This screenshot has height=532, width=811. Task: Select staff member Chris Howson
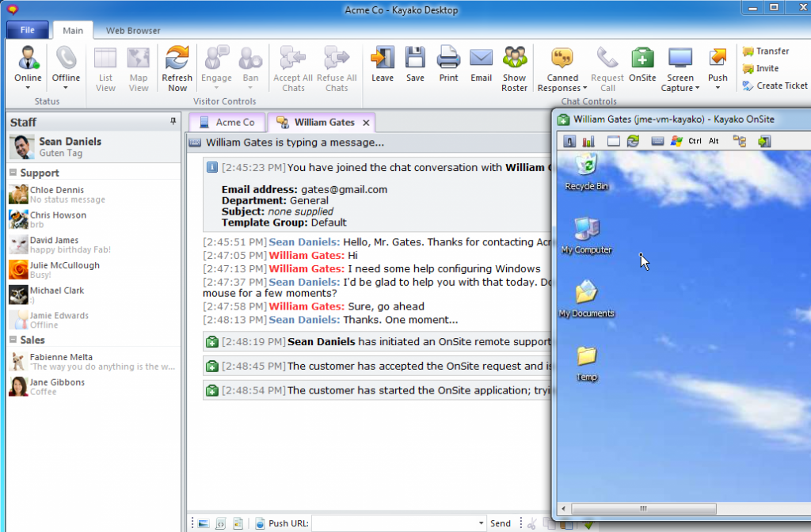click(x=93, y=219)
